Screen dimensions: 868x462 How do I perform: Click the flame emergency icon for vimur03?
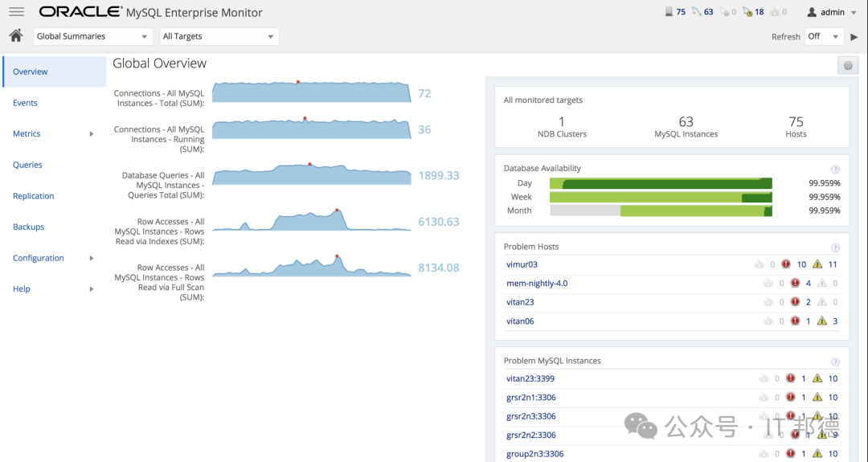(759, 264)
